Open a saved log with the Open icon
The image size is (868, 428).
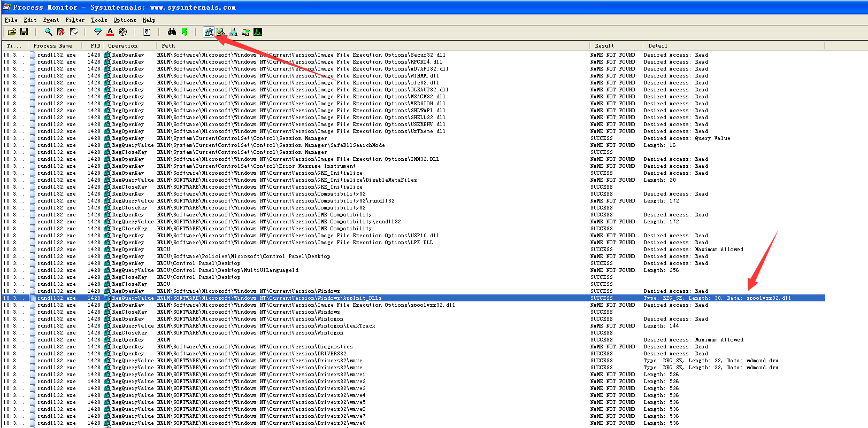coord(12,32)
